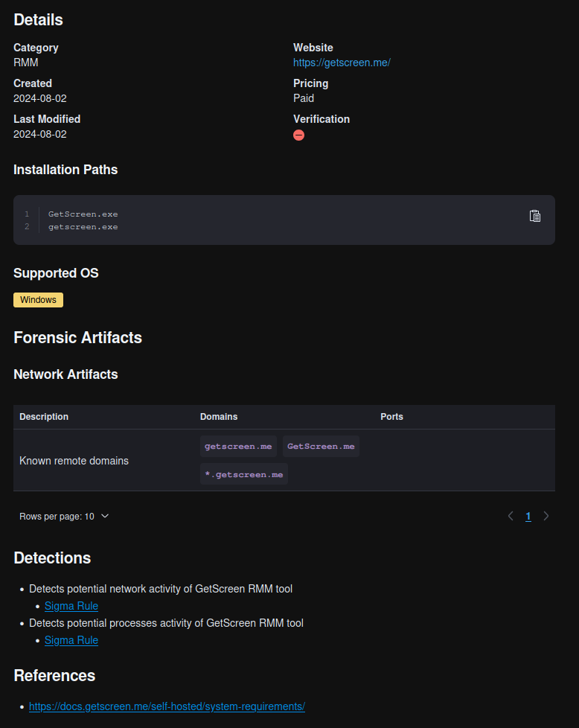Viewport: 579px width, 728px height.
Task: Click the RMM category value
Action: click(25, 63)
